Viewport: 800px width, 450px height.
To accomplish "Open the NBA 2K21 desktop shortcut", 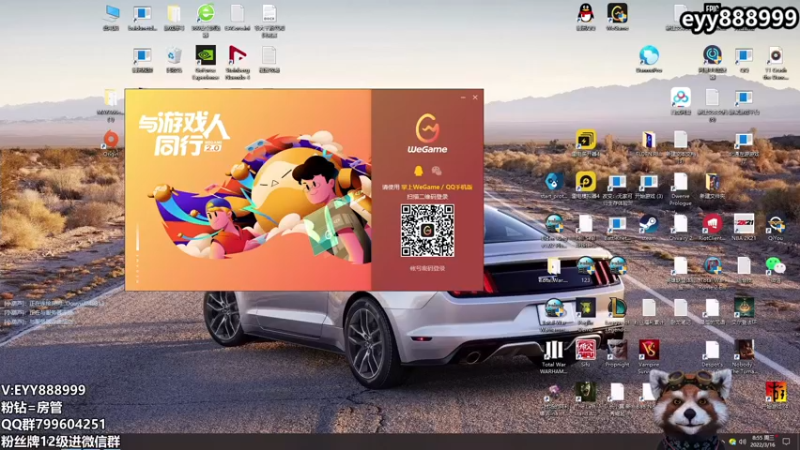I will (x=744, y=227).
